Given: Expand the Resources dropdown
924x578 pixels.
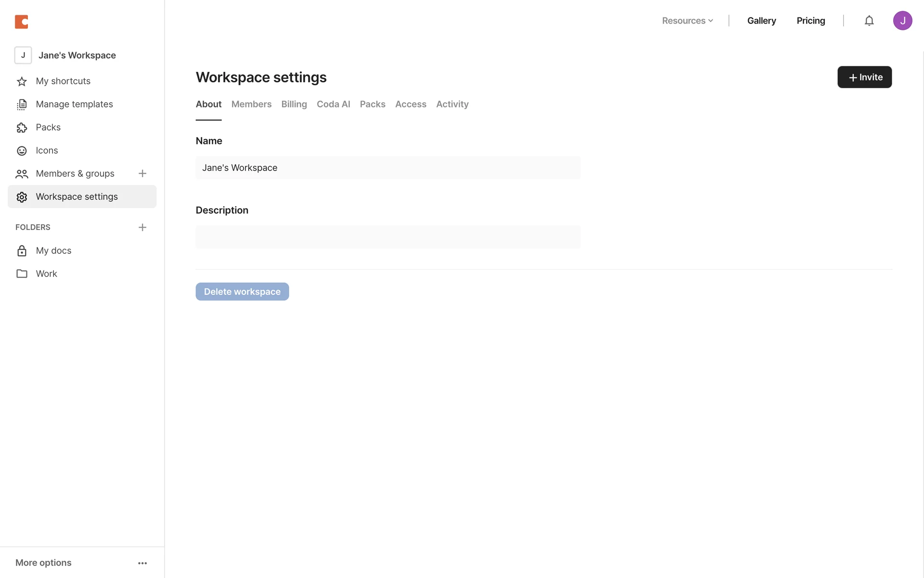Looking at the screenshot, I should click(x=687, y=21).
